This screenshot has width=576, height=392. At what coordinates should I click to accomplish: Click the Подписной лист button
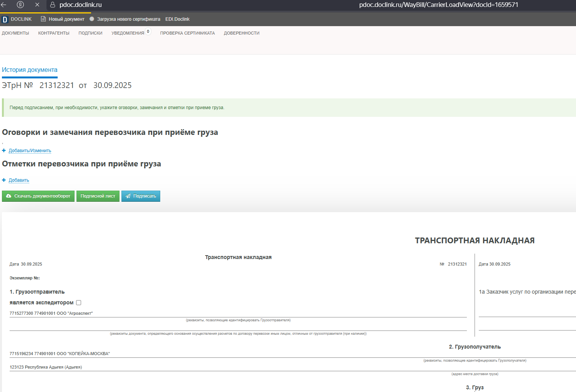pos(98,196)
